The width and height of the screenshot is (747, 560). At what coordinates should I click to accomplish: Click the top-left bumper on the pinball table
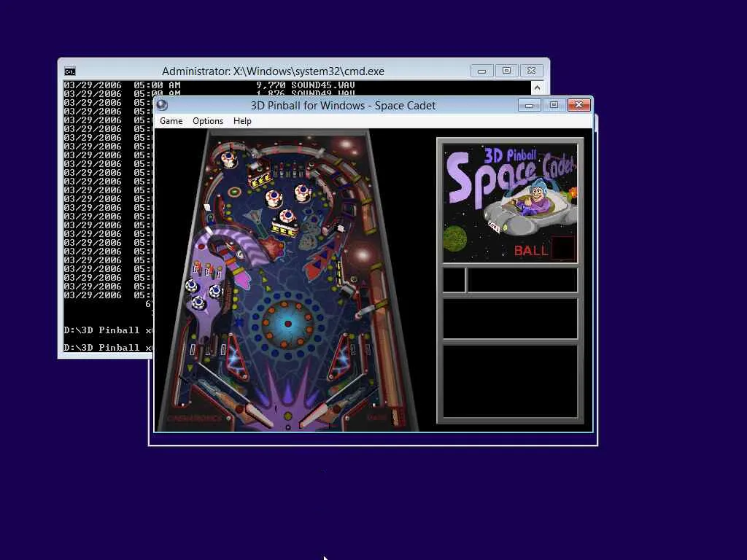(228, 158)
